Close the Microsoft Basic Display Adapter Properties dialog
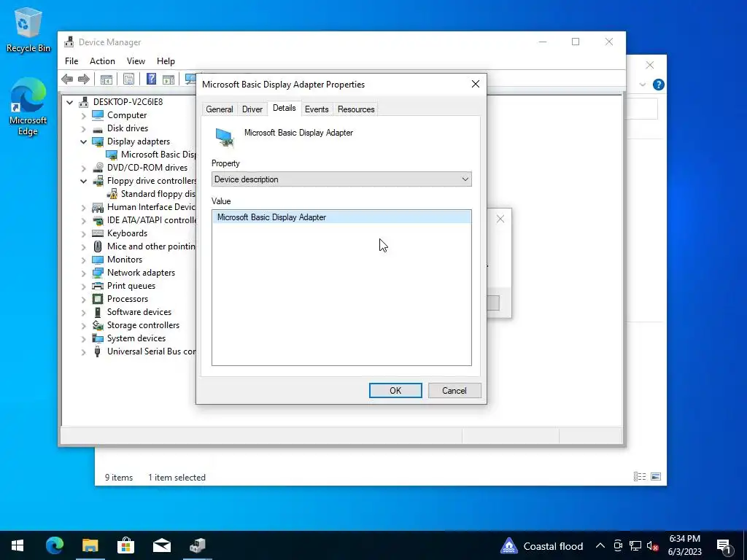 pyautogui.click(x=476, y=84)
